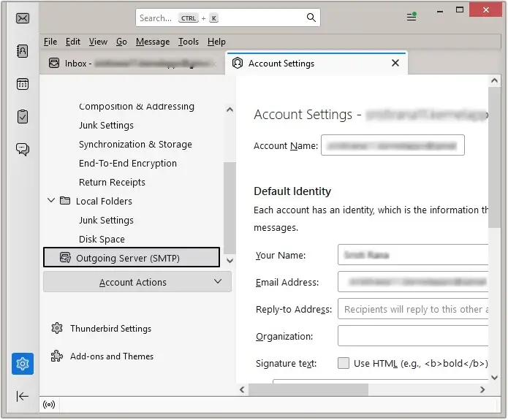Click the Thunderbird Settings gear icon

(57, 329)
